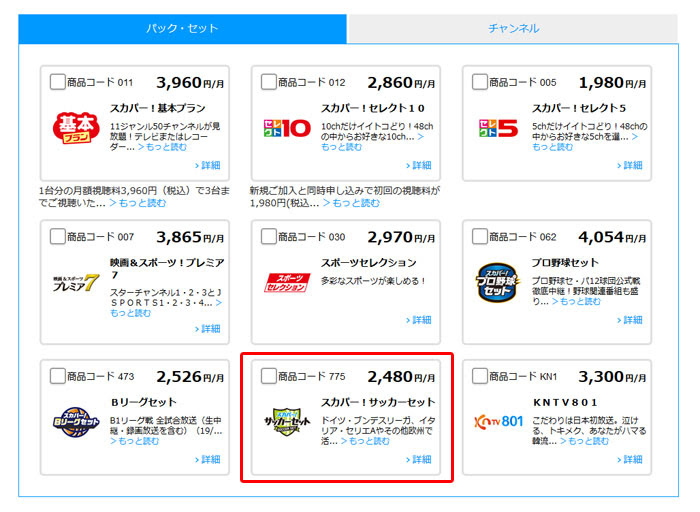This screenshot has width=700, height=512.
Task: Open 詳細 for 映画&スポーツ！プレミア7
Action: point(208,329)
